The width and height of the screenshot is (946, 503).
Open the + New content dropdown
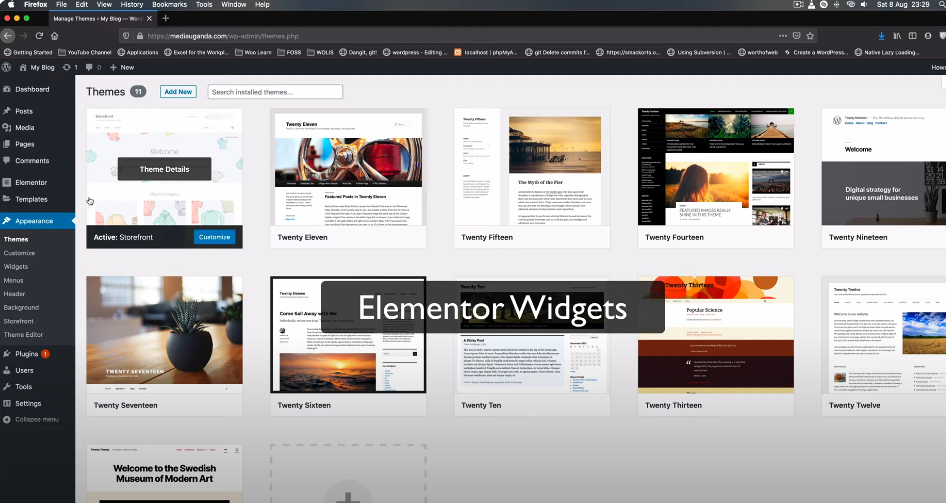122,68
